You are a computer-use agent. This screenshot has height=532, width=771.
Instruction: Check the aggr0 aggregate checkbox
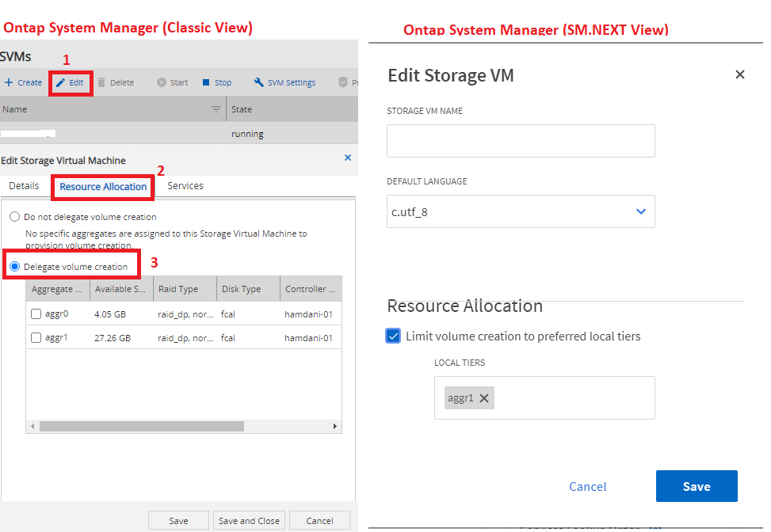point(36,314)
